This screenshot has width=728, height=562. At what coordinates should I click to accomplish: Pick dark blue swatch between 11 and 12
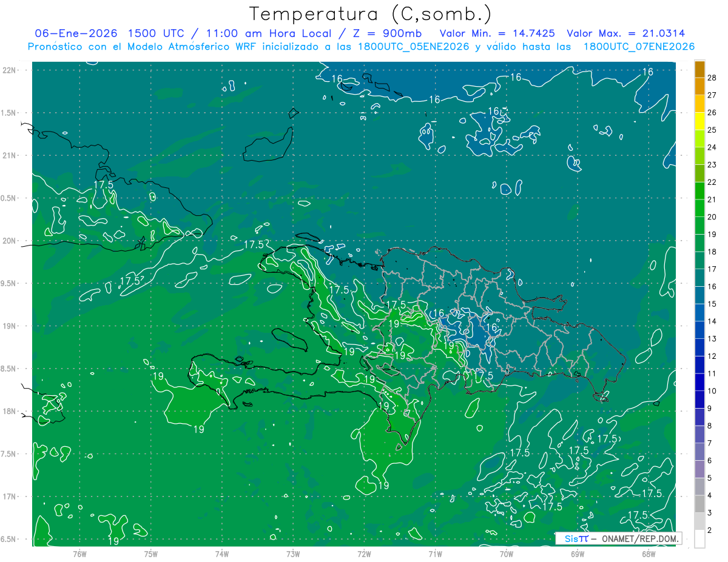click(x=699, y=365)
